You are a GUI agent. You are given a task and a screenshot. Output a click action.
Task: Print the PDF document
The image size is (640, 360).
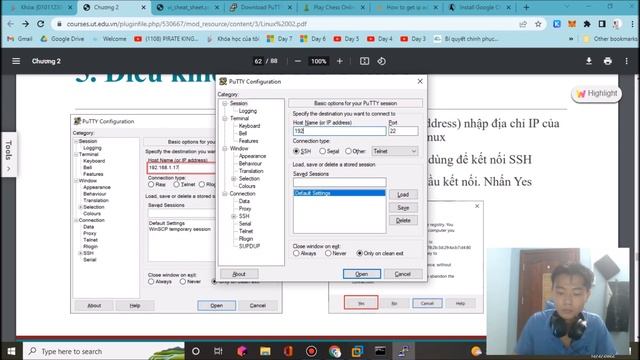(608, 61)
